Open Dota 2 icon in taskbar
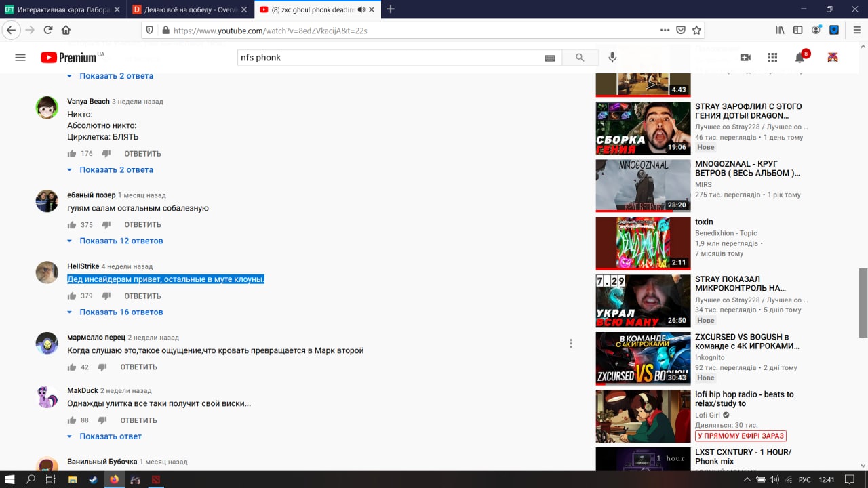868x488 pixels. [x=155, y=479]
